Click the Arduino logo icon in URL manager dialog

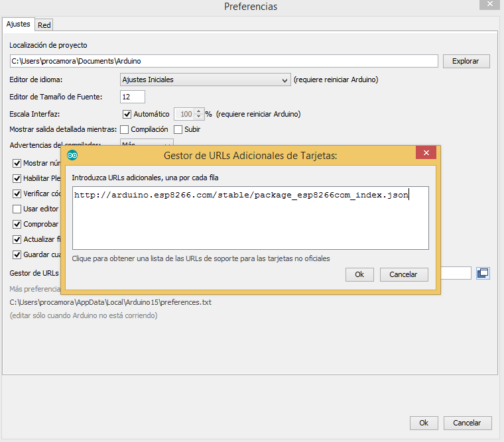pos(72,156)
